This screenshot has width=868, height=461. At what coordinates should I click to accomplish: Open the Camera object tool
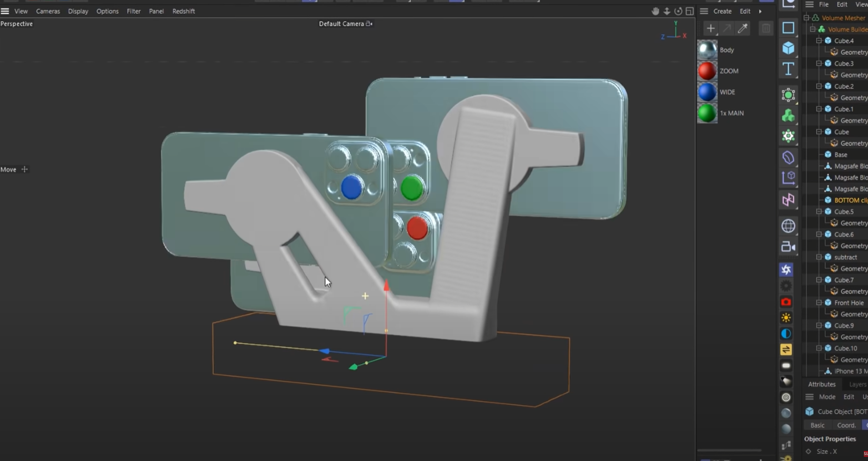788,247
